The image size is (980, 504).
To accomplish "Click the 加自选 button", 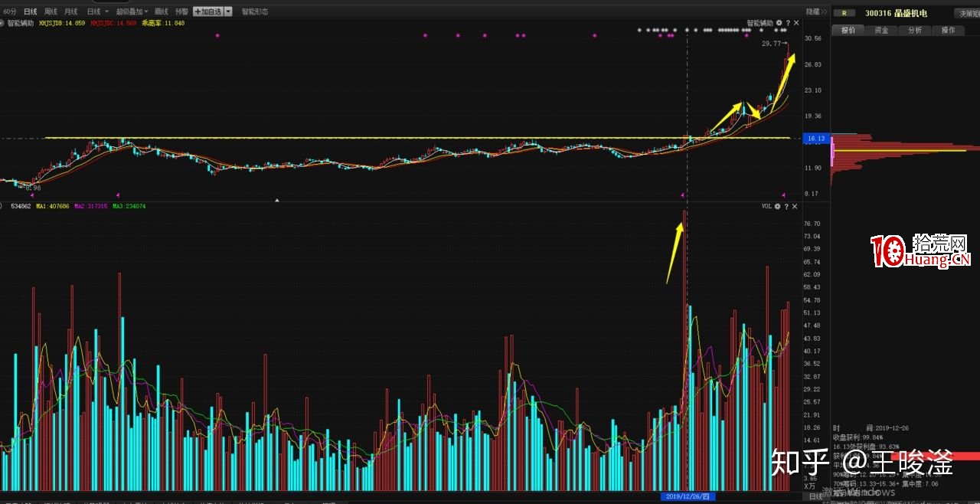I will pos(208,11).
